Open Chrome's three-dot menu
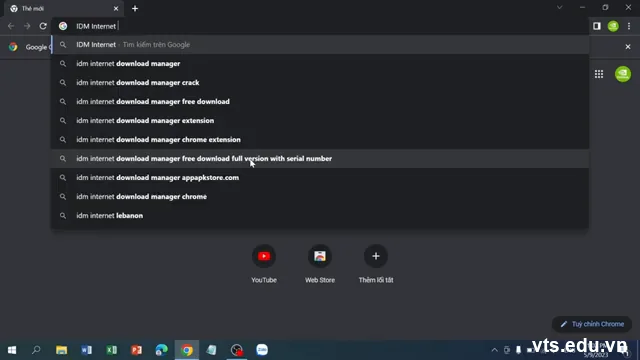 629,26
